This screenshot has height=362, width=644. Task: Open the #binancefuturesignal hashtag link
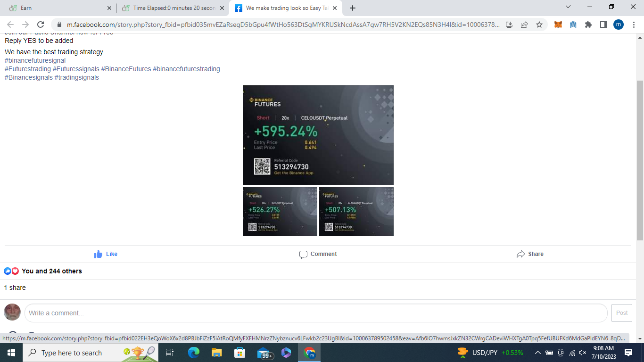click(x=35, y=60)
